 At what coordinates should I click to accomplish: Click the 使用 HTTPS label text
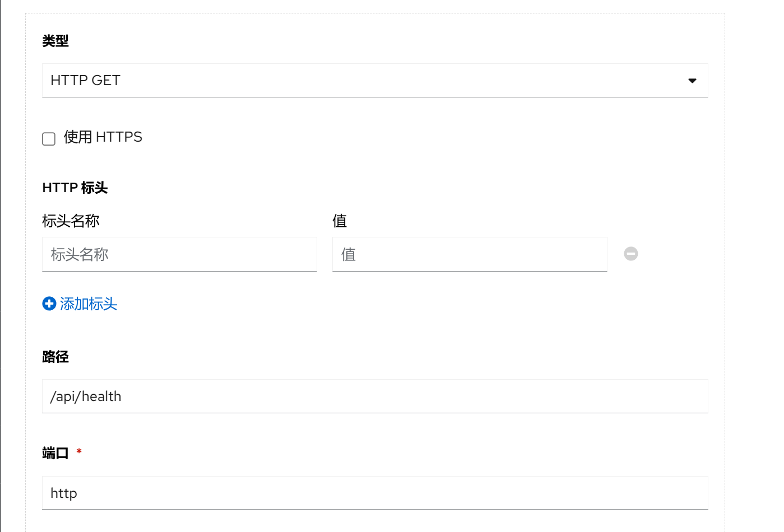tap(103, 137)
